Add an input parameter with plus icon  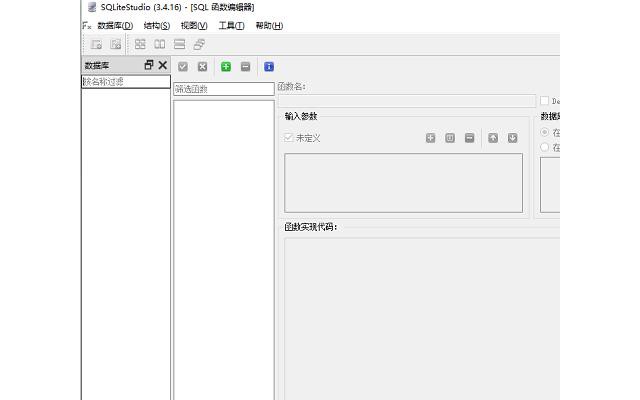tap(431, 138)
